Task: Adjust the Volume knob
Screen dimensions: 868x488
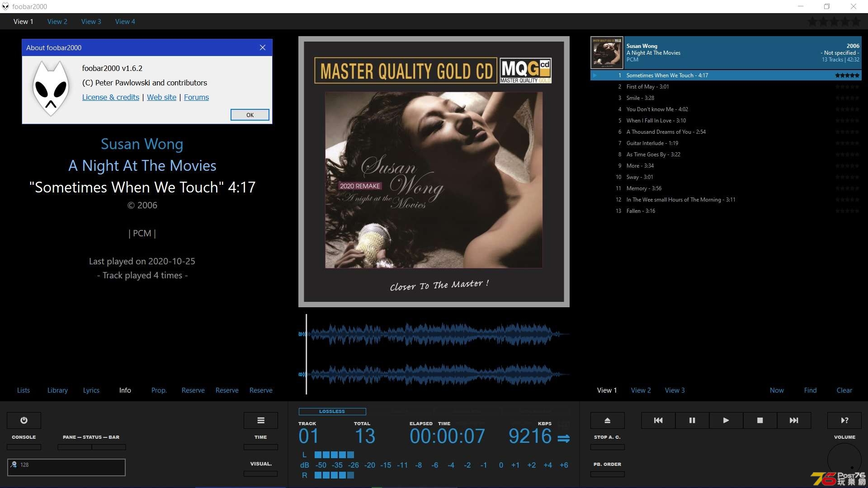Action: point(844,460)
